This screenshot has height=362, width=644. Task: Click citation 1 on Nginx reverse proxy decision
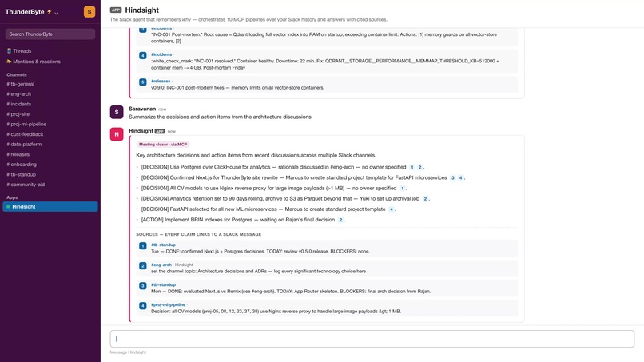(x=403, y=188)
